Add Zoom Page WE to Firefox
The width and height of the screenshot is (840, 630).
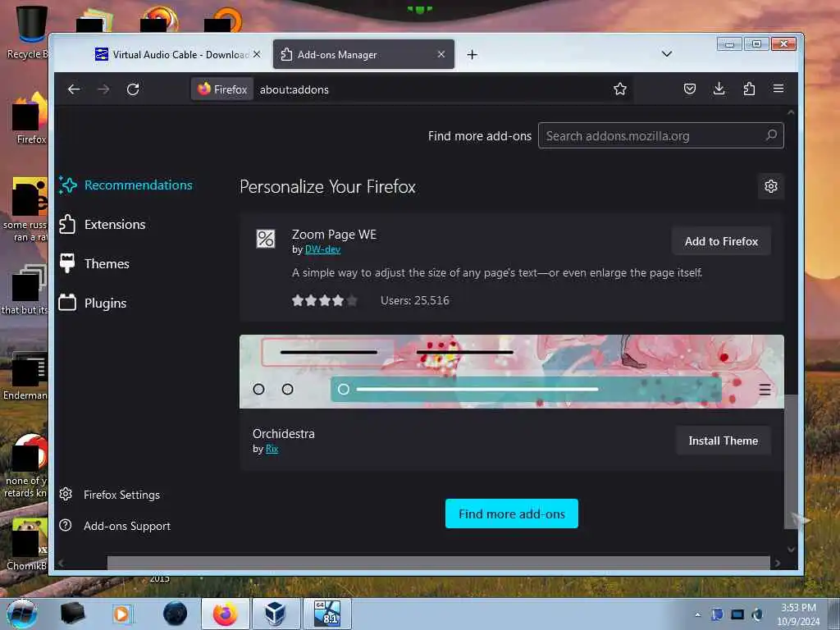tap(721, 241)
